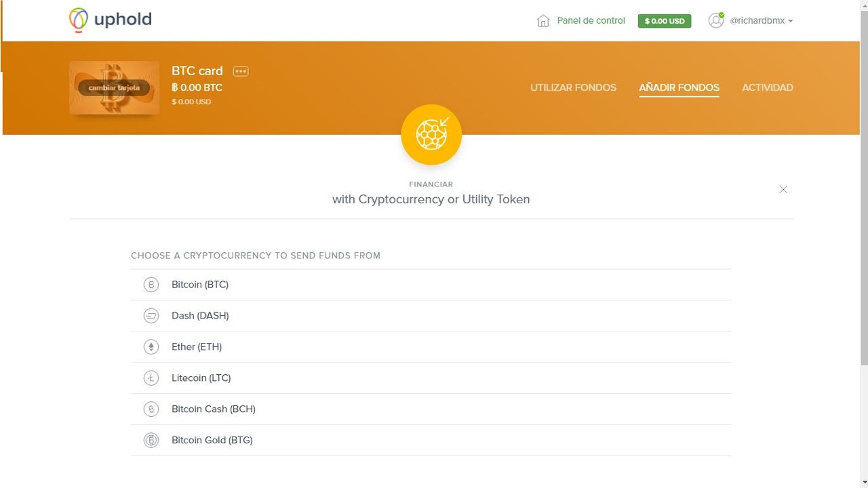Select Ether (ETH) from the list

point(431,347)
